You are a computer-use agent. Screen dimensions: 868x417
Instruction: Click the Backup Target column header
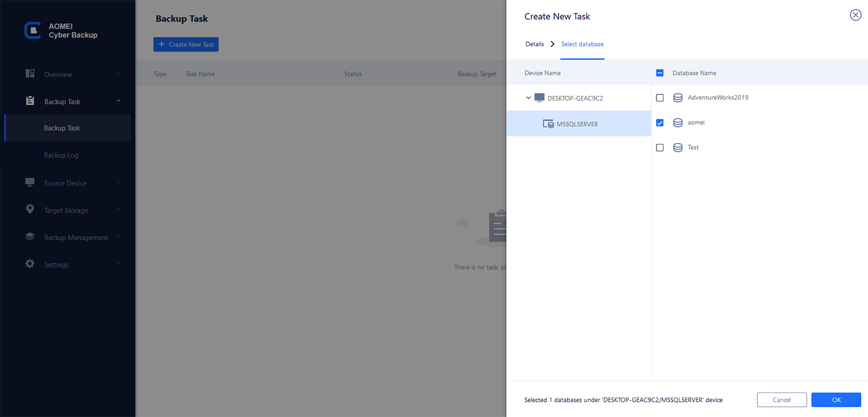coord(477,74)
